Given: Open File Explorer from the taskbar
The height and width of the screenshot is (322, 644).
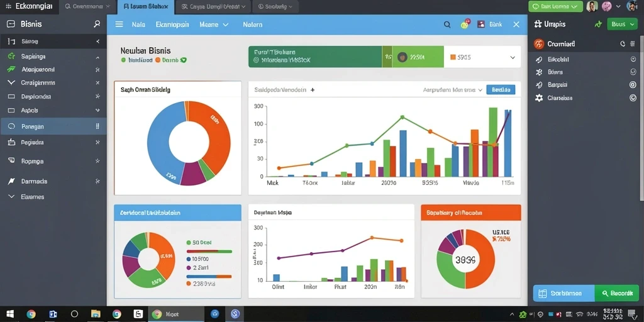Looking at the screenshot, I should (x=96, y=314).
